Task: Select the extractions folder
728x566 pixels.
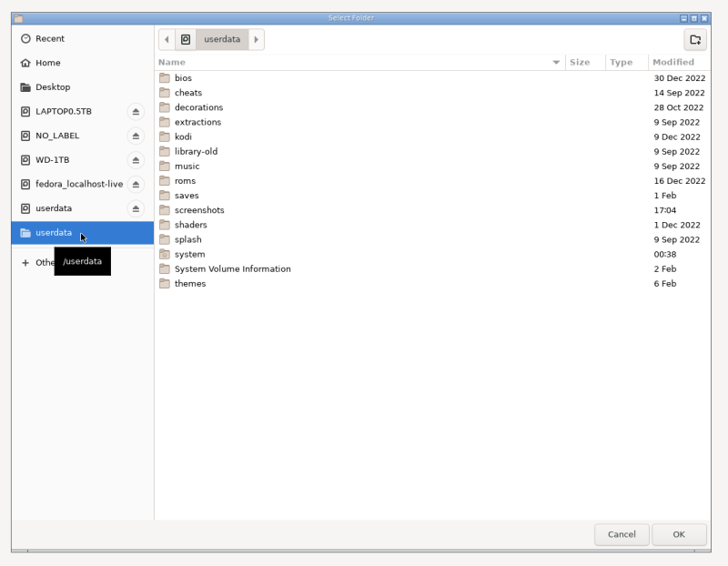Action: (431, 122)
